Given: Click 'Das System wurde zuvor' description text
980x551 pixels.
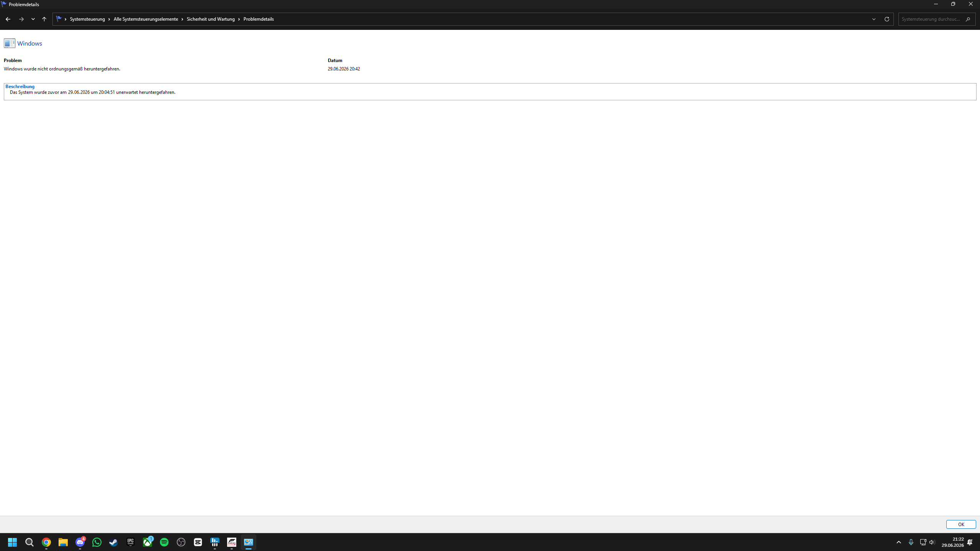Looking at the screenshot, I should click(x=93, y=92).
